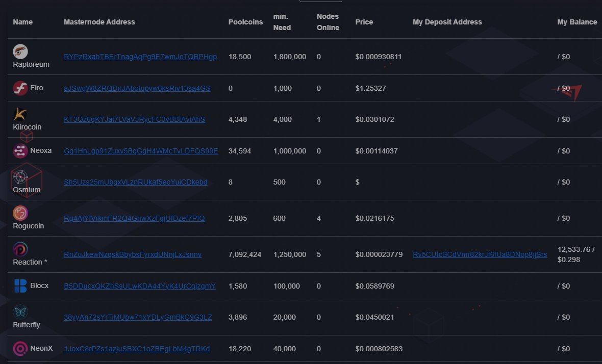Click the Masternode Address column header

[x=99, y=22]
